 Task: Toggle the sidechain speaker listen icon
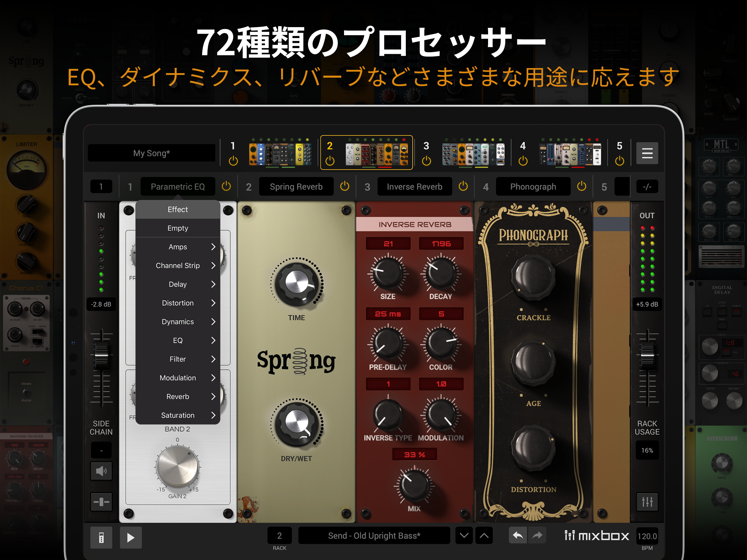[101, 471]
